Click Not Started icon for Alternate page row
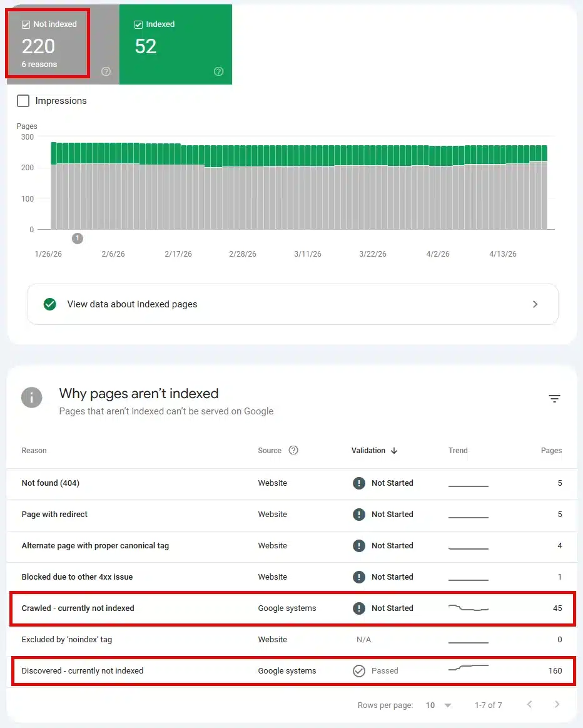583x728 pixels. point(359,546)
